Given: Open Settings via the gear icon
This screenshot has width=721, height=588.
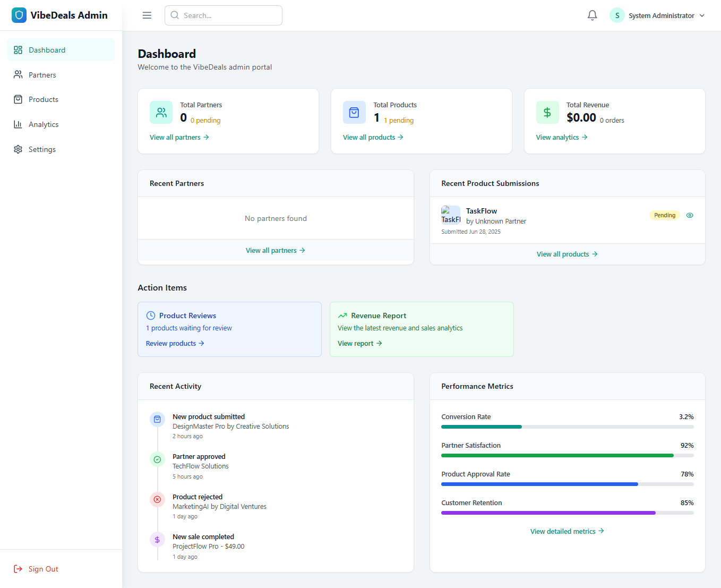Looking at the screenshot, I should click(x=18, y=149).
